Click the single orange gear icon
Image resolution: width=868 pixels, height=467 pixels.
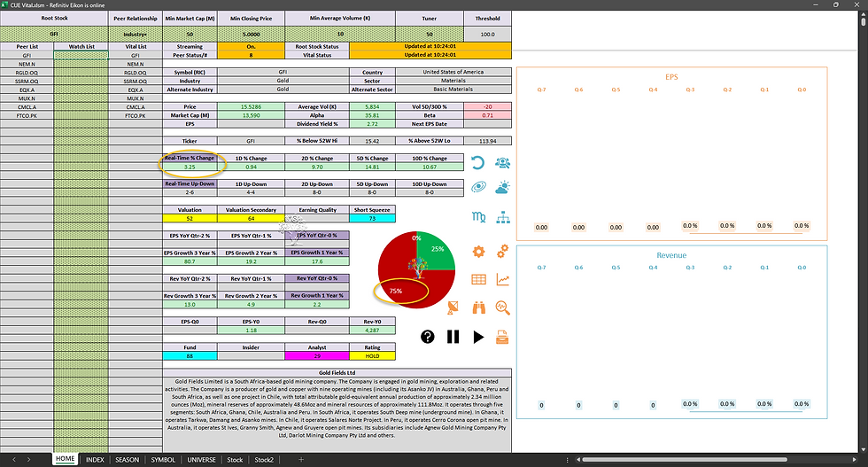[x=478, y=252]
